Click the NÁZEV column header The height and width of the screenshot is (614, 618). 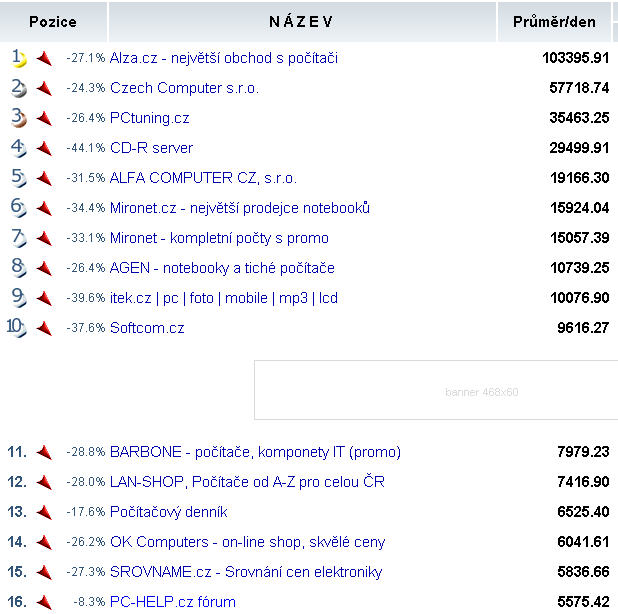click(x=301, y=22)
